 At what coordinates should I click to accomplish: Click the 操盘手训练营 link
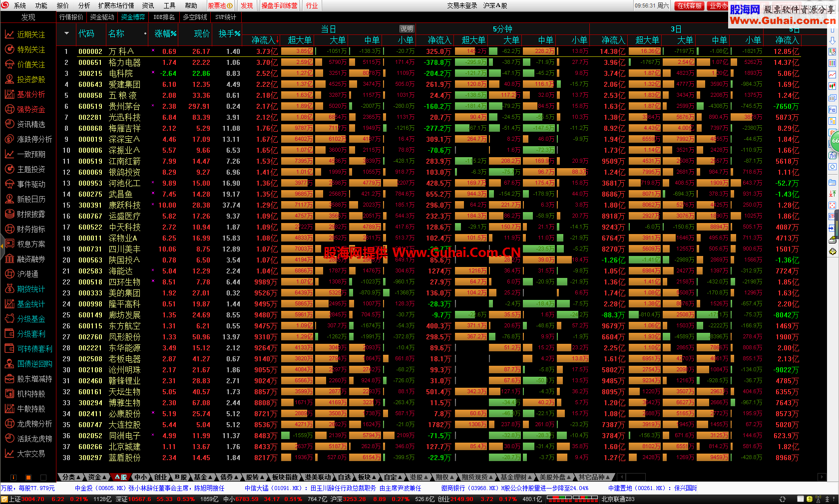click(x=279, y=5)
